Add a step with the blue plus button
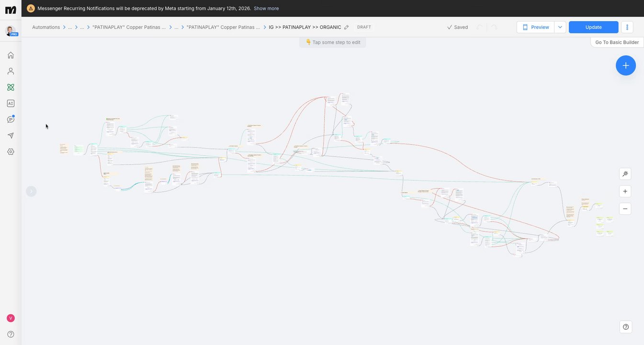 [x=626, y=66]
